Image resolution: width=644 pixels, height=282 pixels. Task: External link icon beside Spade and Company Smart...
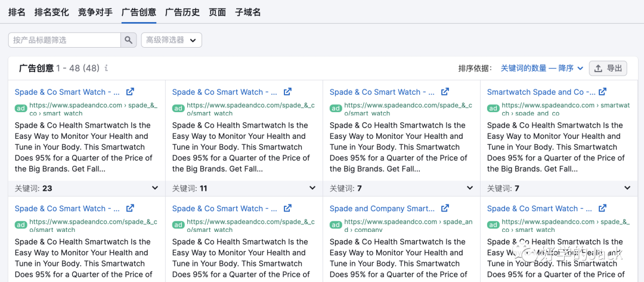coord(445,208)
